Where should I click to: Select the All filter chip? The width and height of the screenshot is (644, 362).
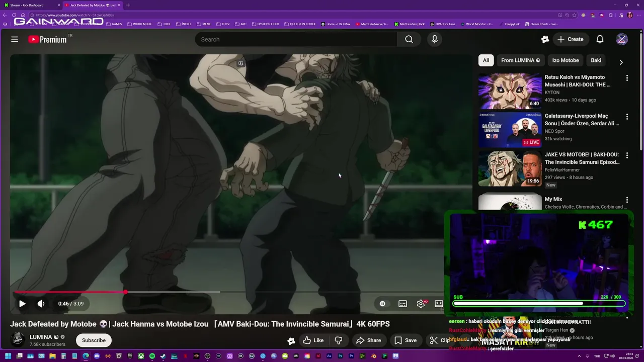click(486, 60)
